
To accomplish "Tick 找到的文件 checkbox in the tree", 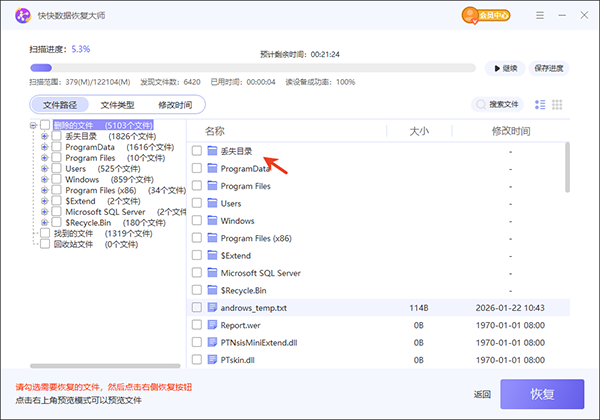I will 45,233.
